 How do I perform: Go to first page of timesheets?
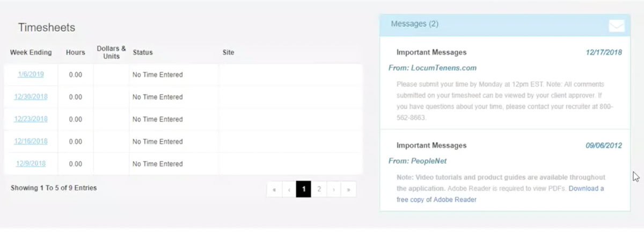point(274,189)
